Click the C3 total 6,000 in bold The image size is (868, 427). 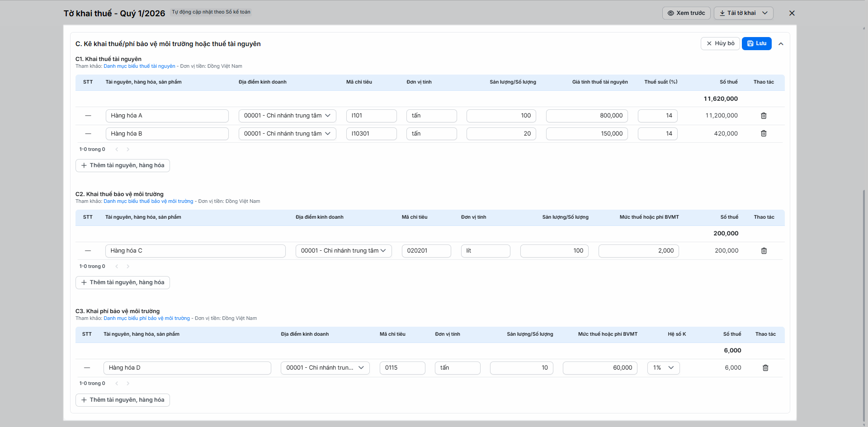(x=732, y=351)
